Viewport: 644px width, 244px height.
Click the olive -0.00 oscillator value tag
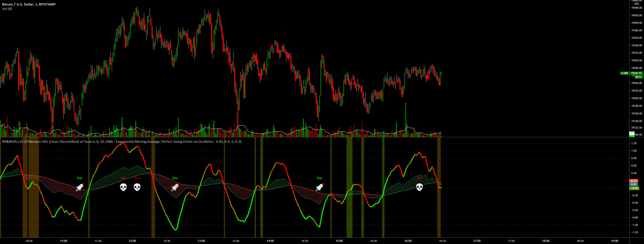[634, 188]
